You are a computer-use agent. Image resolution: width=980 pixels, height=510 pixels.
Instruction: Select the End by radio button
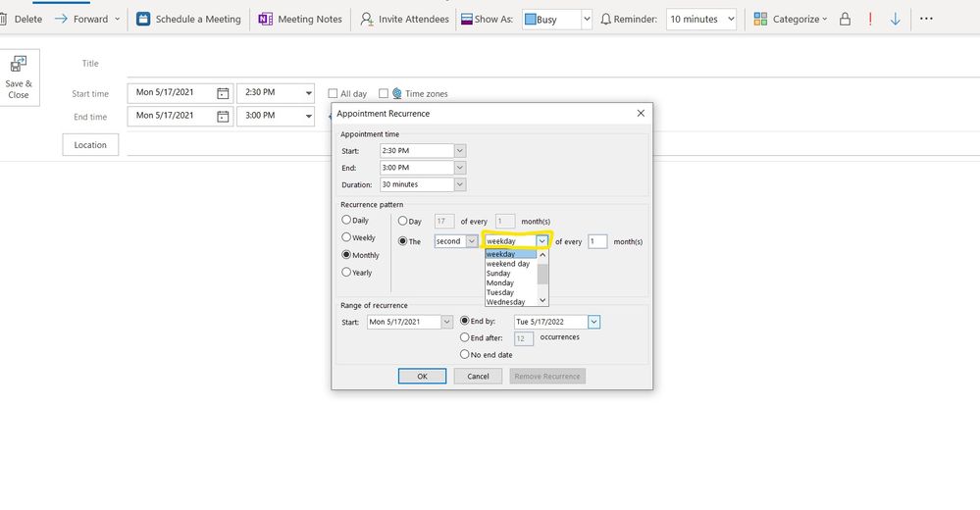pyautogui.click(x=464, y=321)
